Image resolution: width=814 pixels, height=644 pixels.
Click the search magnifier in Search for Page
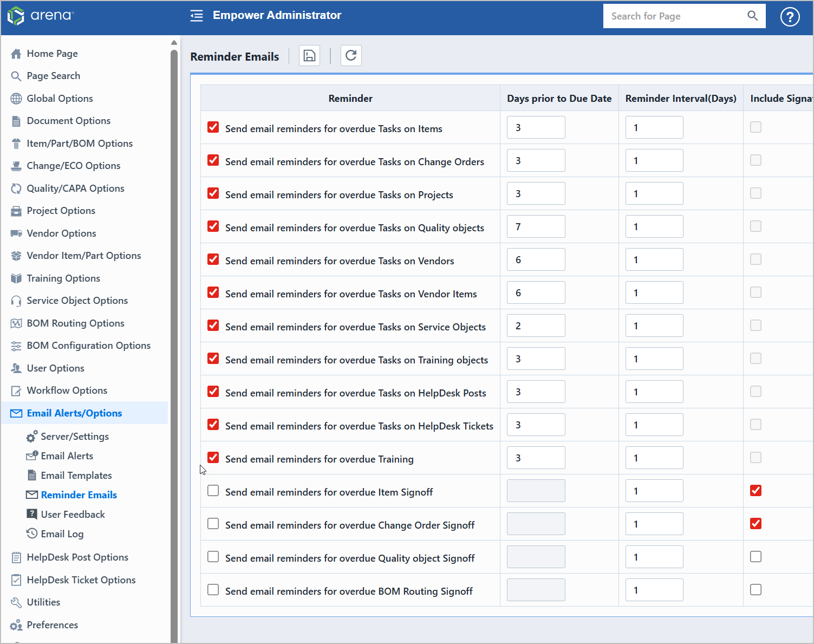(x=752, y=16)
